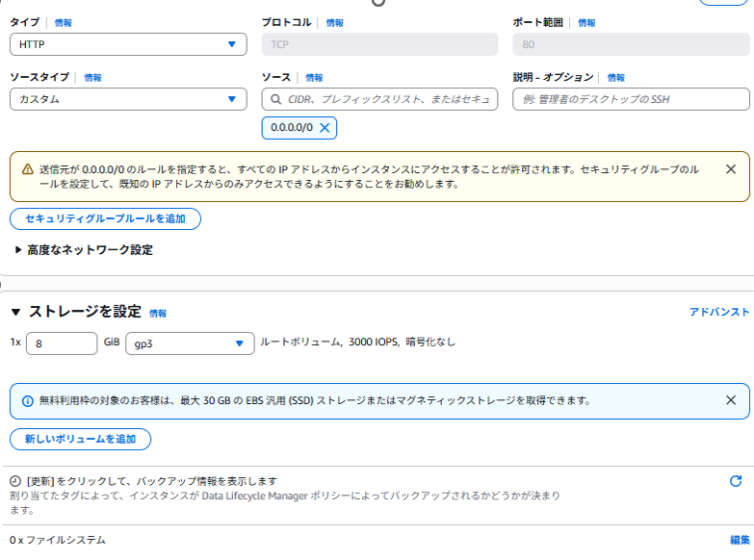Viewport: 754px width, 560px height.
Task: Open the アドバンスト storage link
Action: click(x=719, y=312)
